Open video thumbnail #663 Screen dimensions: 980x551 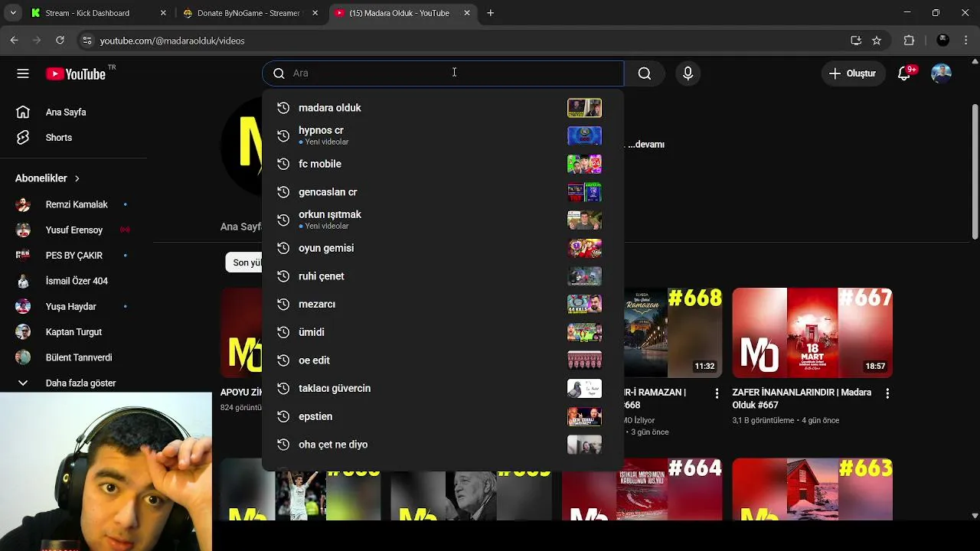point(812,490)
